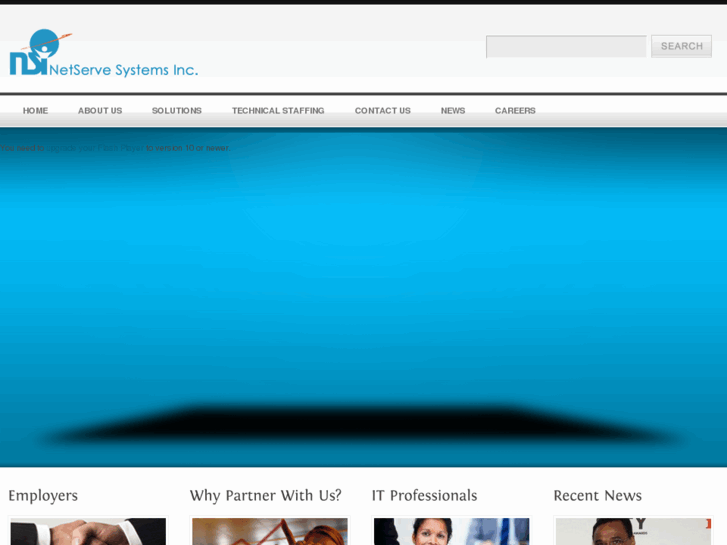Open the SOLUTIONS menu
Screen dimensions: 727x545
177,111
